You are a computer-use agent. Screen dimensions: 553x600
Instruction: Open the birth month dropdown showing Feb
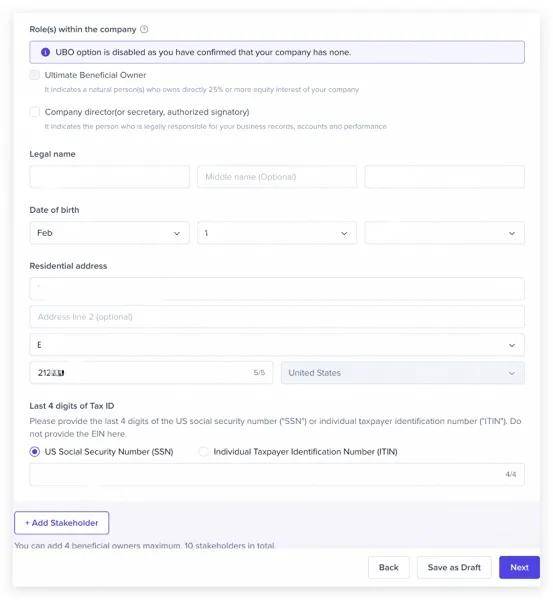click(x=109, y=233)
